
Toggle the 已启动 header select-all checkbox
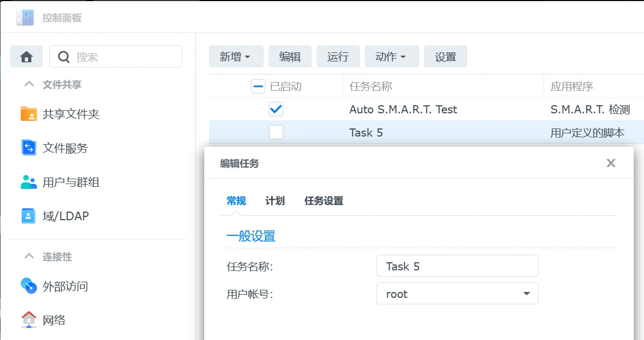point(258,86)
